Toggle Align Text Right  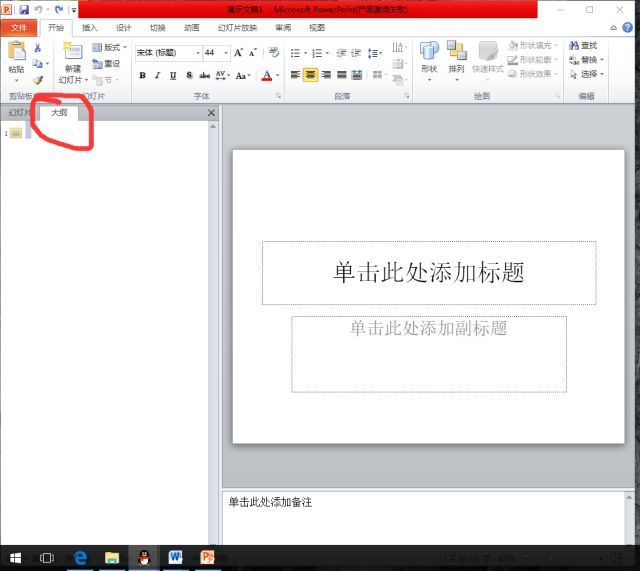tap(326, 75)
